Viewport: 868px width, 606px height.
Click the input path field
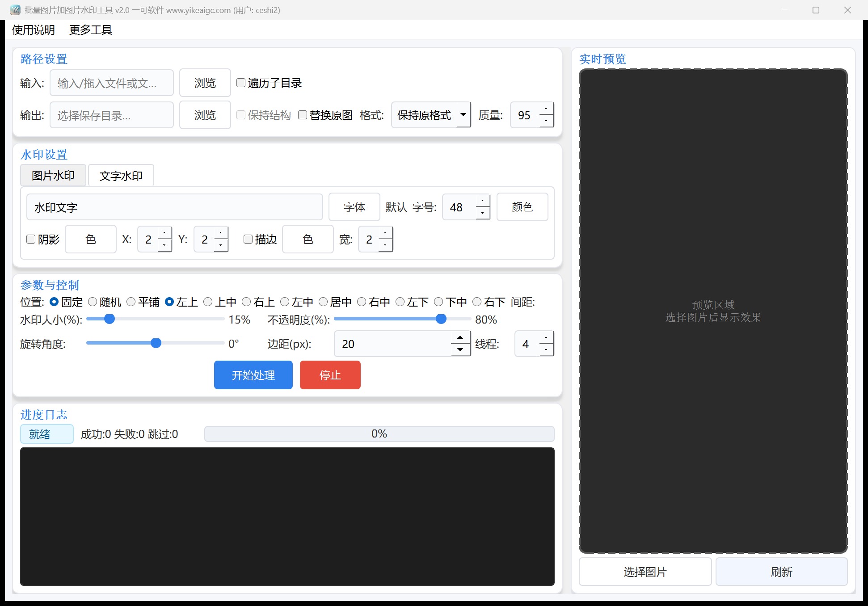tap(112, 83)
